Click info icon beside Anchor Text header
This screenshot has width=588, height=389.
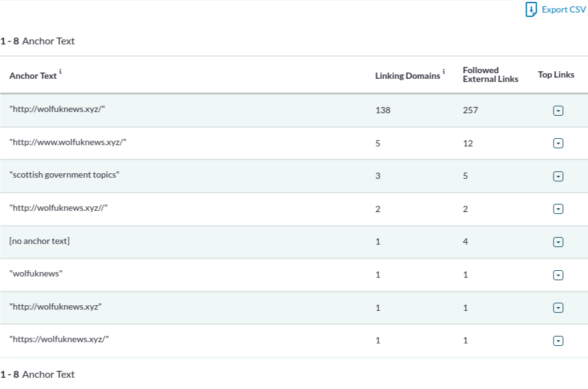(60, 73)
